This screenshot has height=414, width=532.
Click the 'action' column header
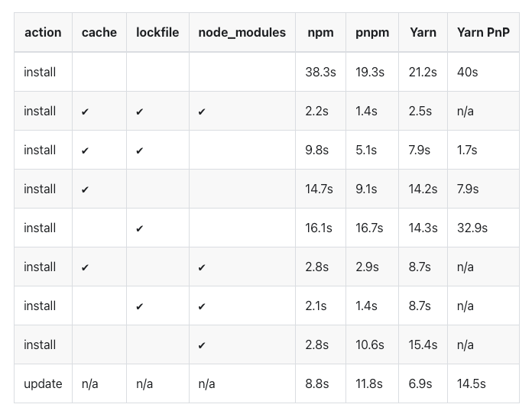click(x=43, y=33)
